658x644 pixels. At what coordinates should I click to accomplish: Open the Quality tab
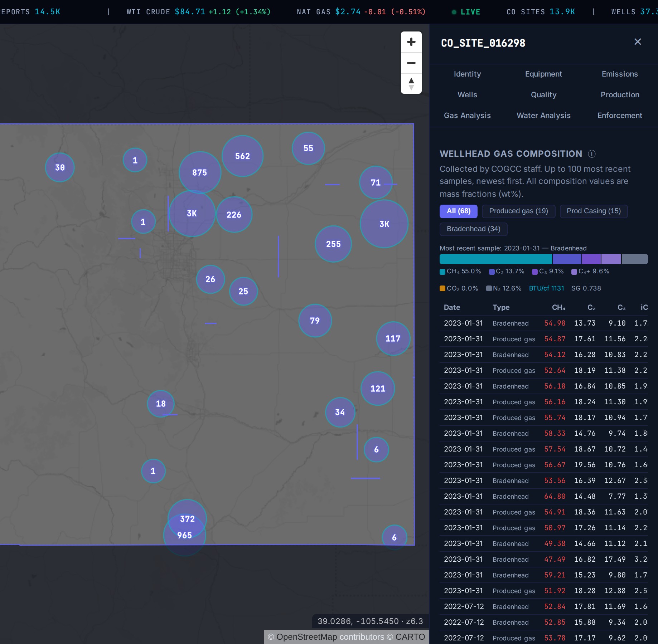click(543, 95)
